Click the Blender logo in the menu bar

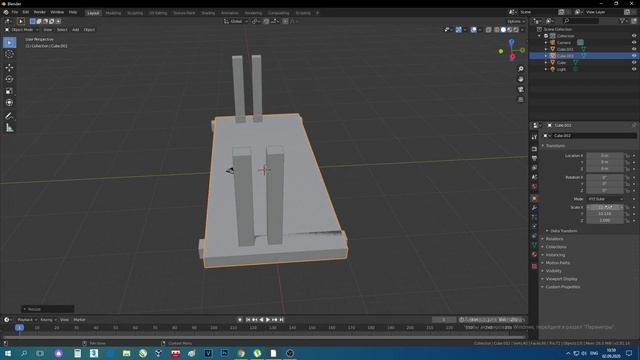point(6,12)
